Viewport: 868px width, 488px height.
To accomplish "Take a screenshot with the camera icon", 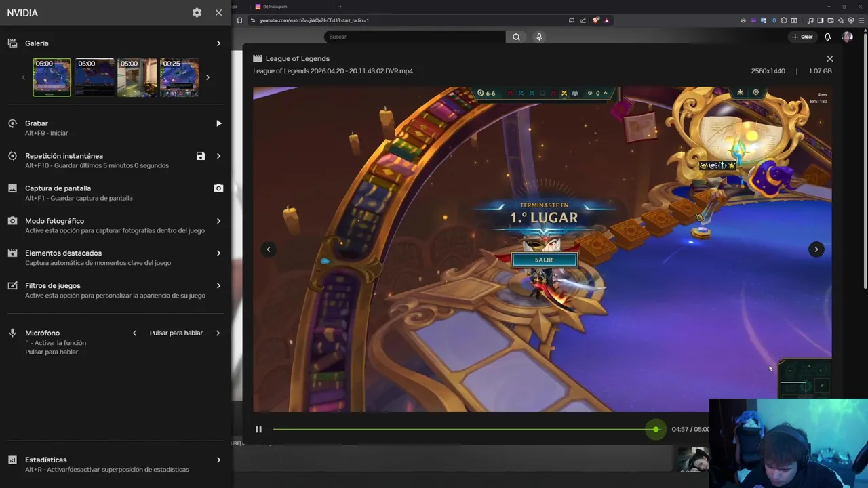I will pyautogui.click(x=218, y=188).
